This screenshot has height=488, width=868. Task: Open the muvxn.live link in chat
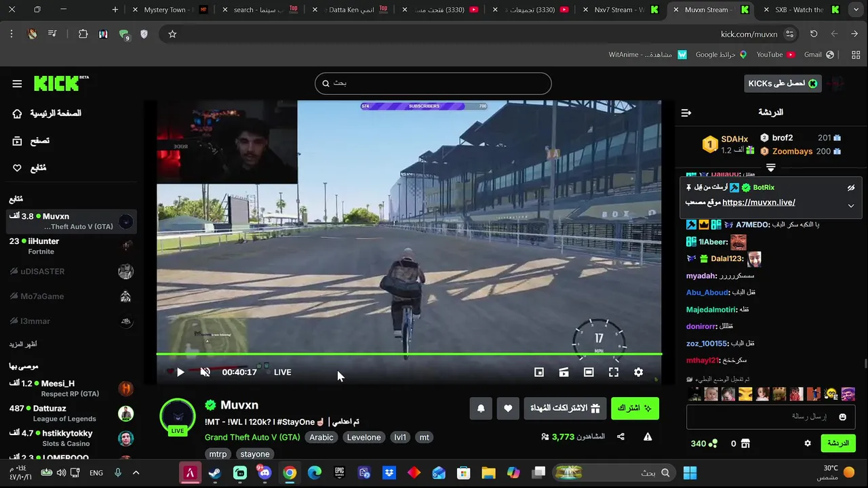(759, 203)
